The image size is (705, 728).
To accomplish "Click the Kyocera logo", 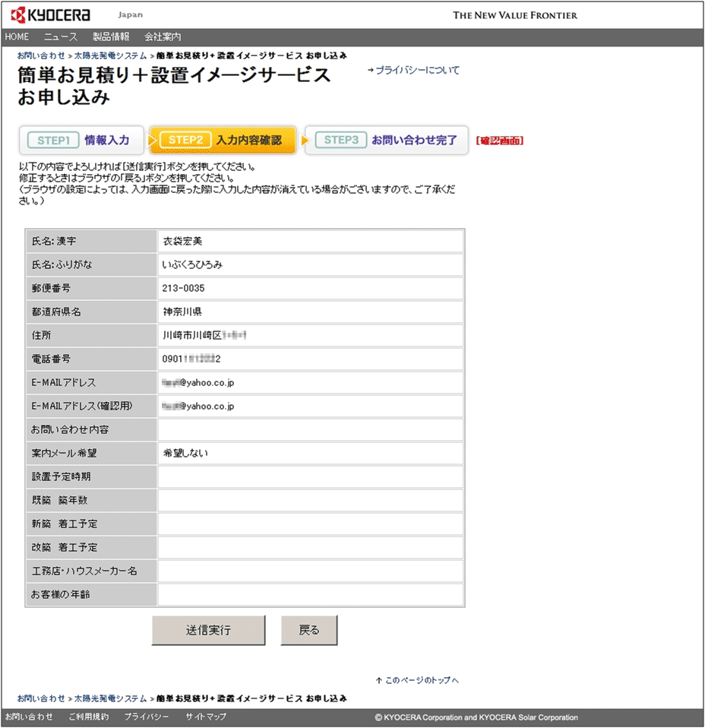I will [51, 15].
